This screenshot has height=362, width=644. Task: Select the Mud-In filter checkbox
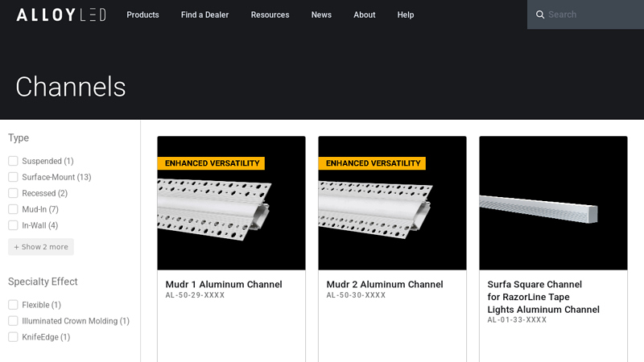[x=13, y=209]
